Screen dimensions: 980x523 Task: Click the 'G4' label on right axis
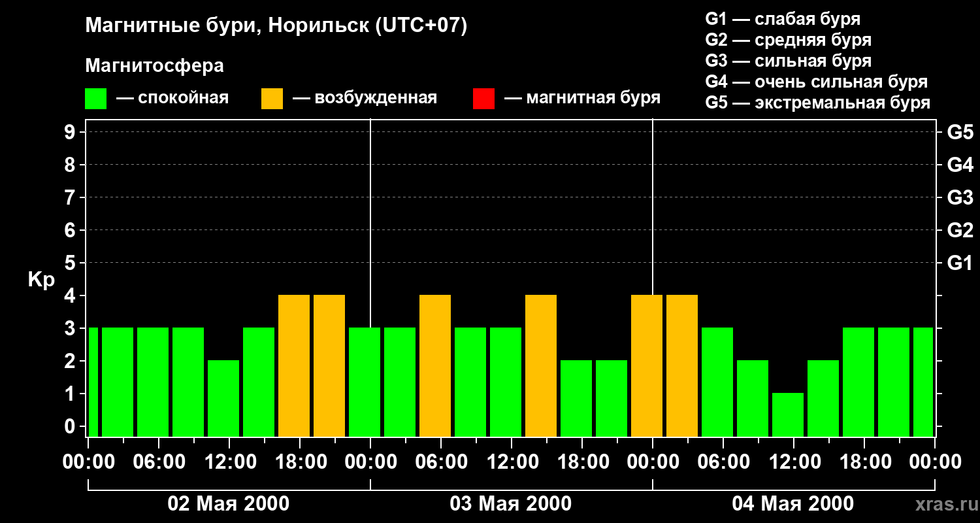click(960, 165)
